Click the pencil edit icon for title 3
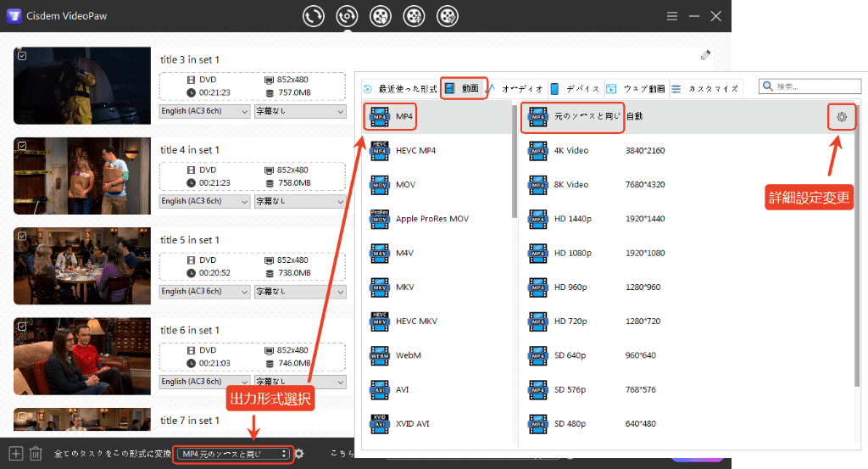The height and width of the screenshot is (469, 868). pos(705,55)
